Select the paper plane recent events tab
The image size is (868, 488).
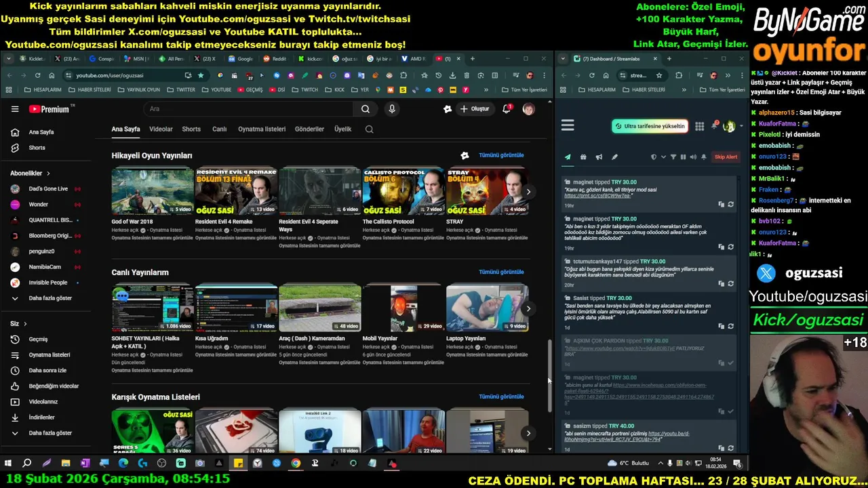pos(568,157)
